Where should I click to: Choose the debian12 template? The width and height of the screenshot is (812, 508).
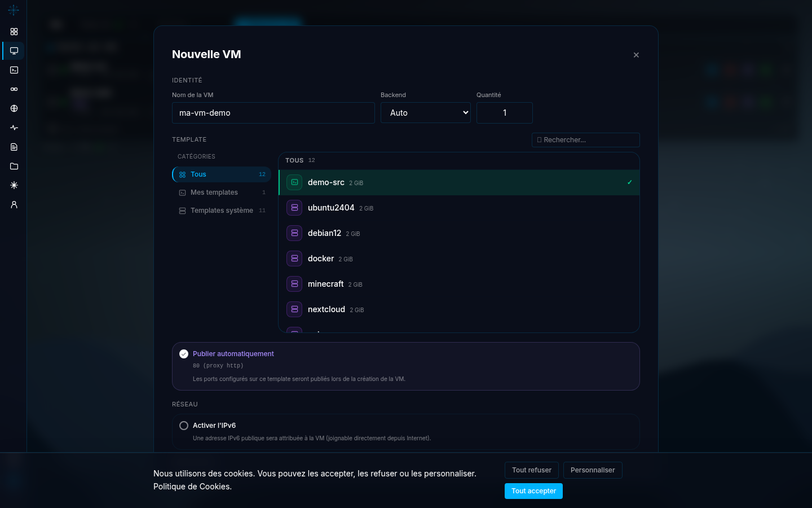click(x=459, y=233)
